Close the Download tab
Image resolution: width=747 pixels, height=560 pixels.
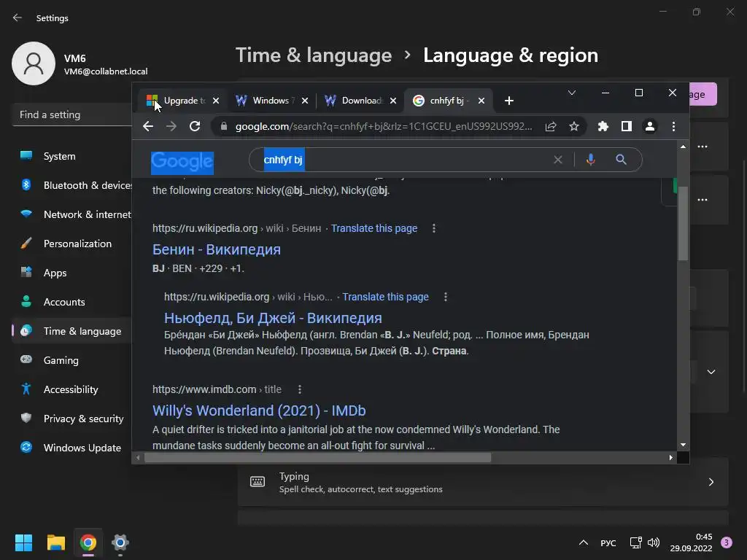[393, 101]
